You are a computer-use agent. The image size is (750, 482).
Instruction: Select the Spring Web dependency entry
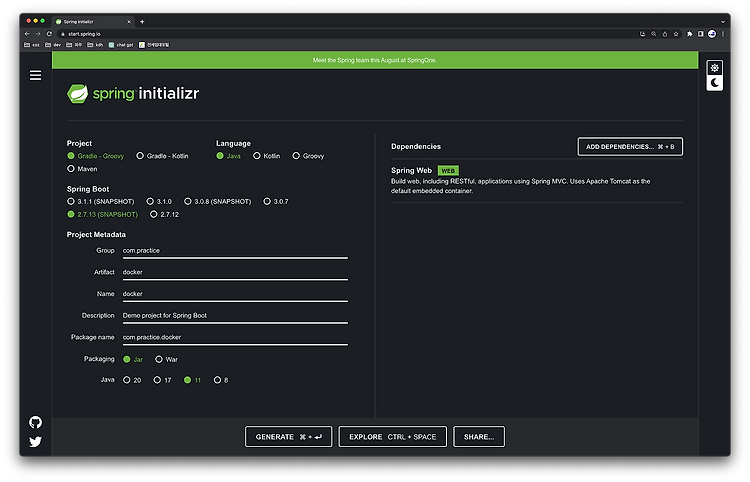click(537, 180)
